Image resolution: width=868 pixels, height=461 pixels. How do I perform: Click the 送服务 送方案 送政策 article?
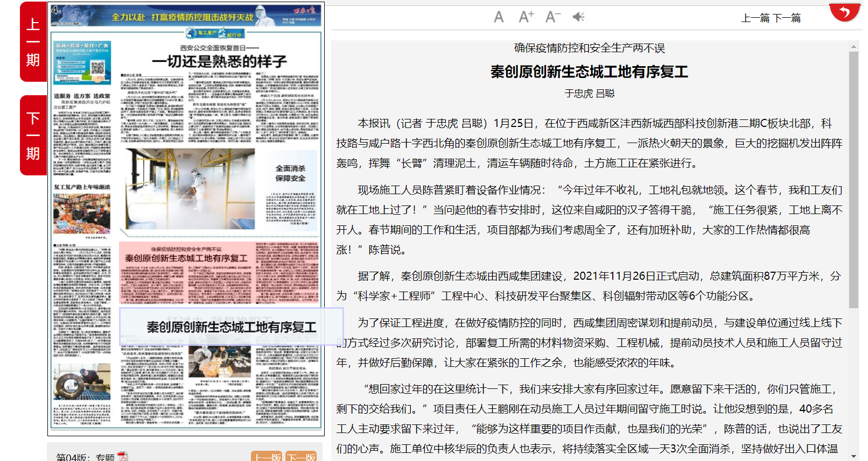click(x=82, y=134)
